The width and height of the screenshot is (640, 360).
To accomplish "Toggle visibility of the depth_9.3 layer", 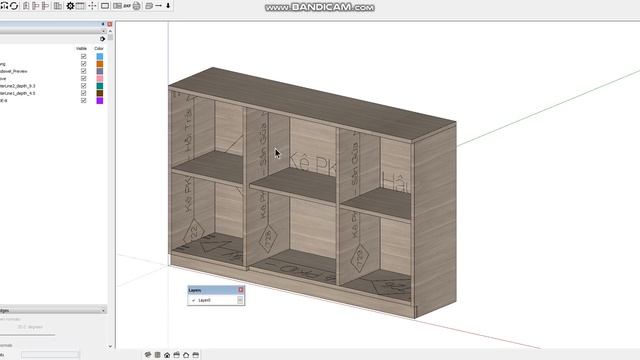I will (x=84, y=86).
